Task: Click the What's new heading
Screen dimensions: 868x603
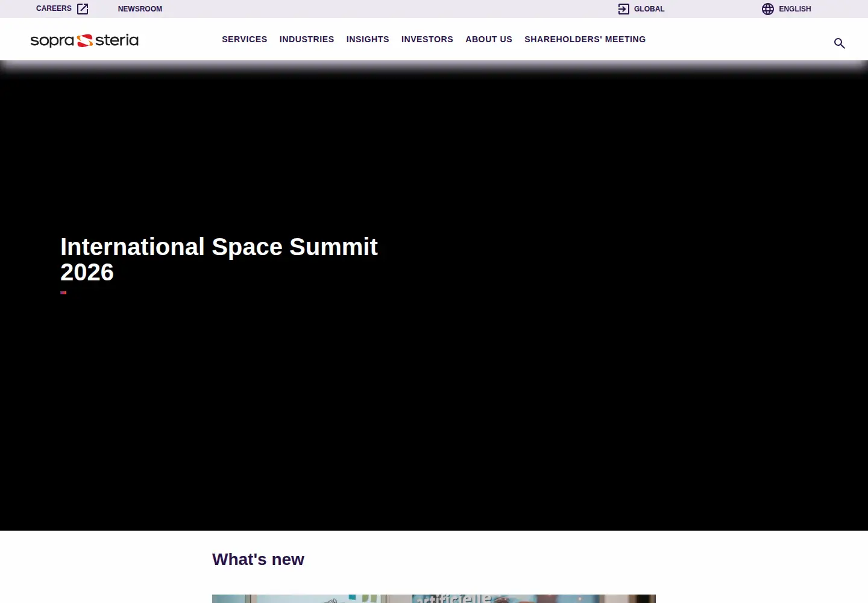Action: pyautogui.click(x=258, y=560)
